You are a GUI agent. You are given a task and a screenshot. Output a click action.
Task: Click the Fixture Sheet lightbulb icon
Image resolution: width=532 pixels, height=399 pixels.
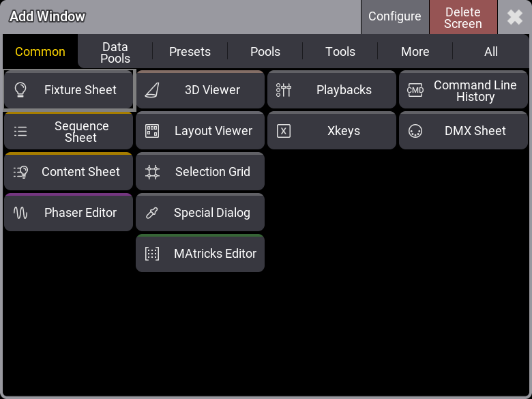(20, 90)
